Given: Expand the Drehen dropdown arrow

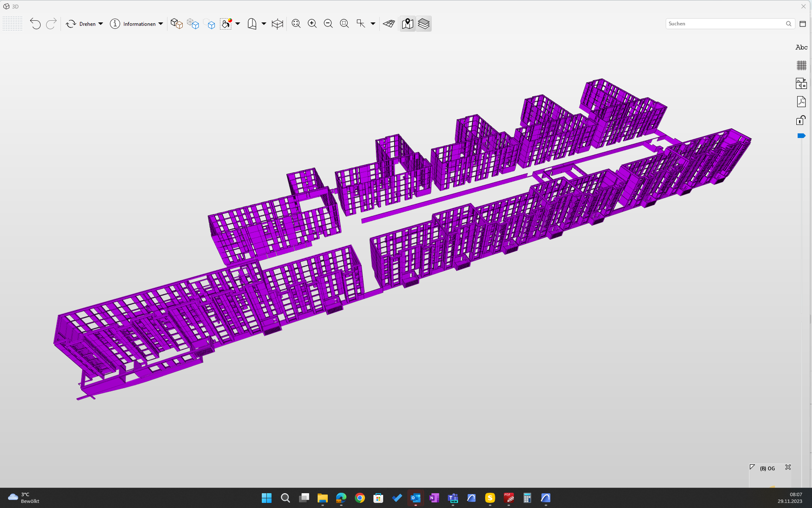Looking at the screenshot, I should click(100, 24).
